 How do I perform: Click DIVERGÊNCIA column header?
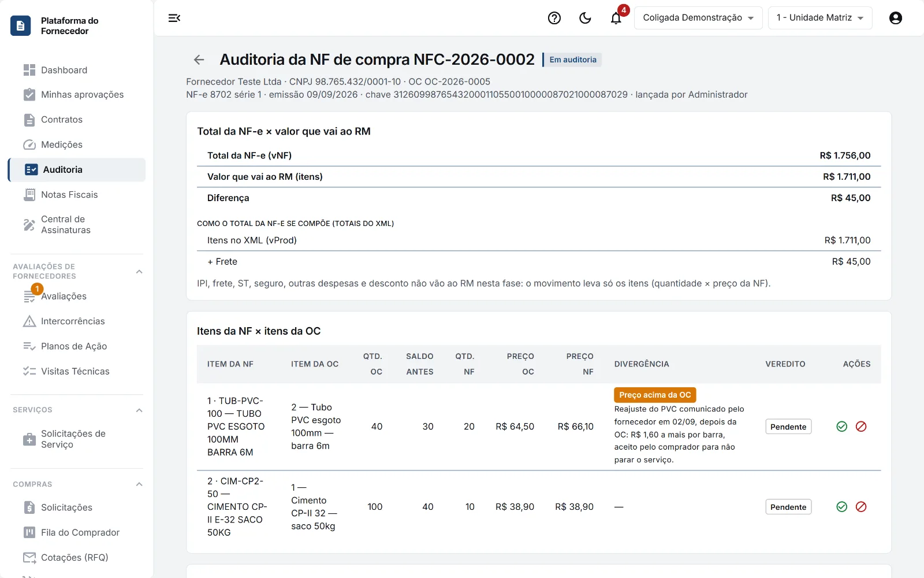coord(642,364)
